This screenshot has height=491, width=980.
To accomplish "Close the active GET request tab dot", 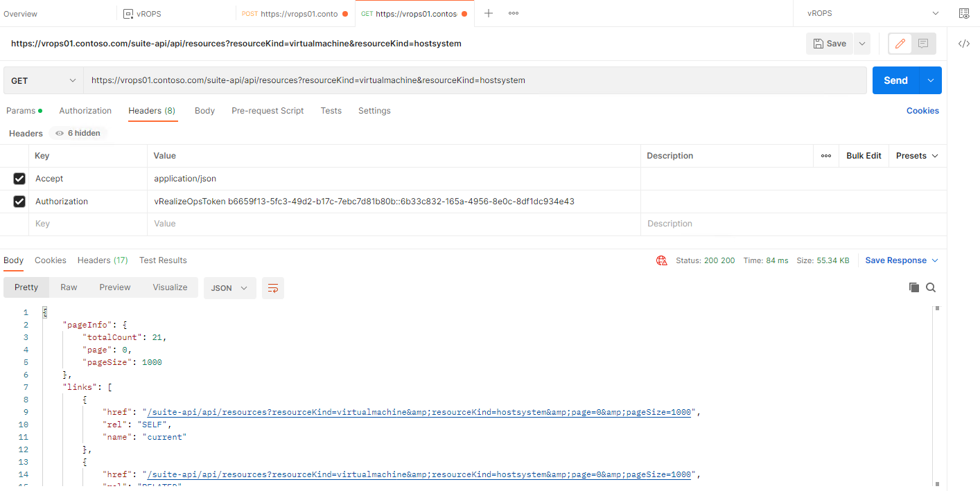I will 464,14.
